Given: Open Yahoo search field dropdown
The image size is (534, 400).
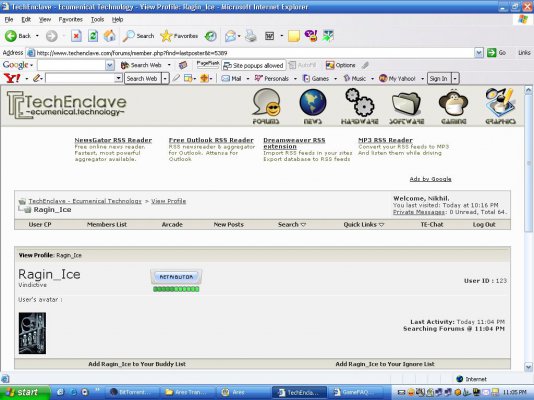Looking at the screenshot, I should [x=118, y=78].
